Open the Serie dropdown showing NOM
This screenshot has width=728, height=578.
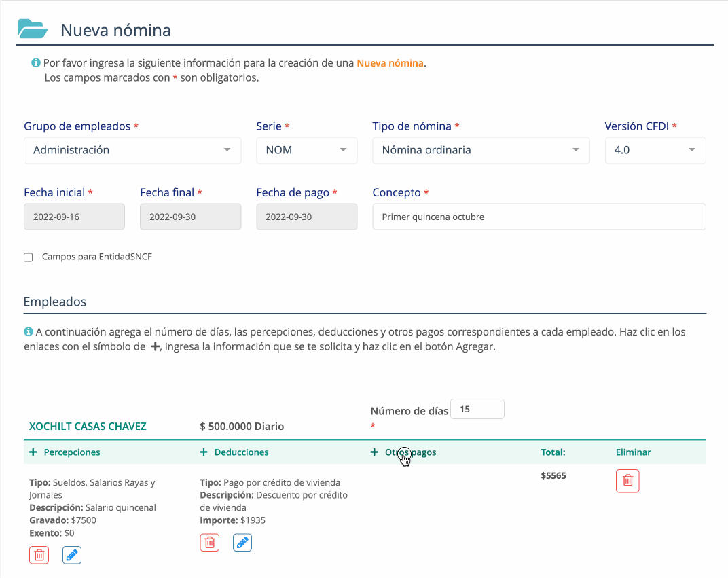click(307, 150)
